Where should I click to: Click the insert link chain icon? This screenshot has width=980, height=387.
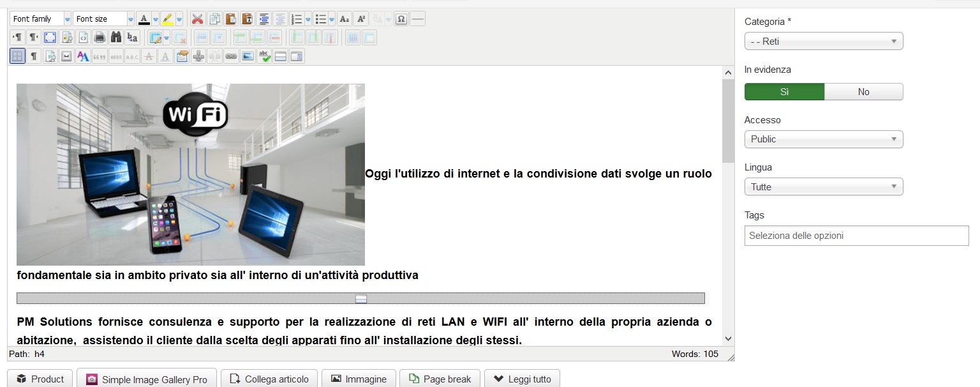click(231, 56)
